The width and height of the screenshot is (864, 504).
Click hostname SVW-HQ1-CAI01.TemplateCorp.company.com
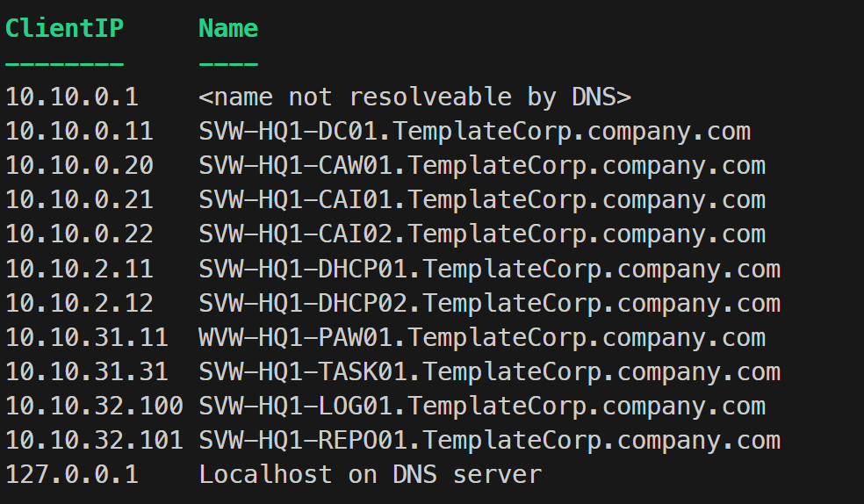[x=482, y=200]
